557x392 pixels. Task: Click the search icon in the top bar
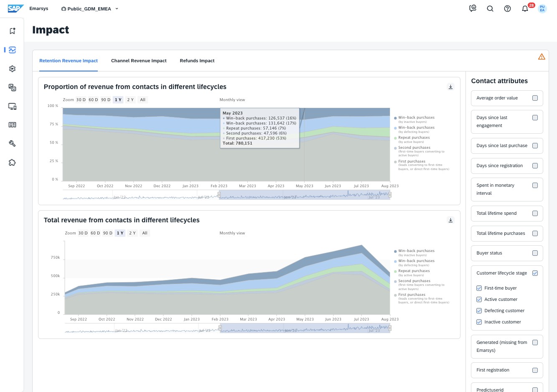[490, 8]
